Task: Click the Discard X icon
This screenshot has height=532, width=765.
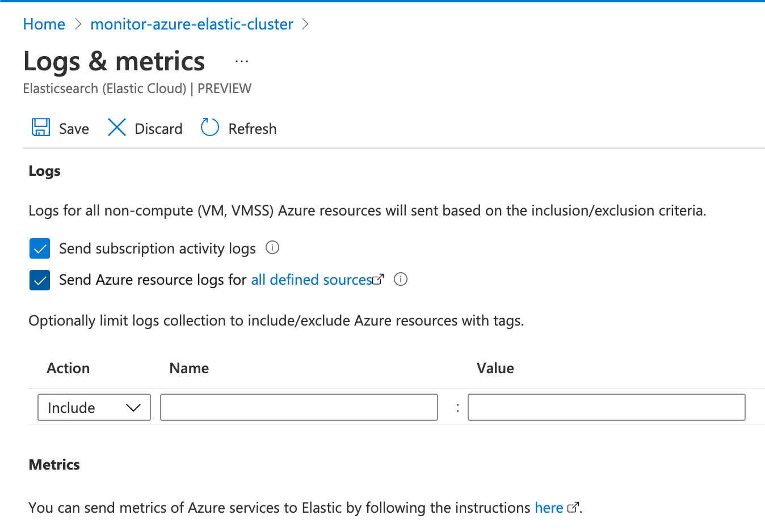Action: [116, 128]
